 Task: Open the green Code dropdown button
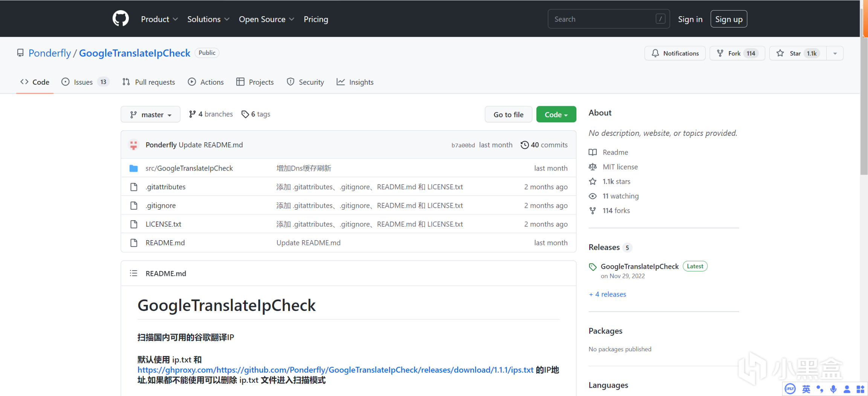556,114
